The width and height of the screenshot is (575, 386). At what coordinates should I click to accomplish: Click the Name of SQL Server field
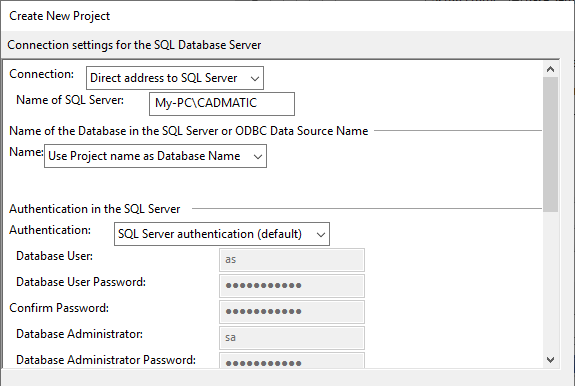(222, 104)
